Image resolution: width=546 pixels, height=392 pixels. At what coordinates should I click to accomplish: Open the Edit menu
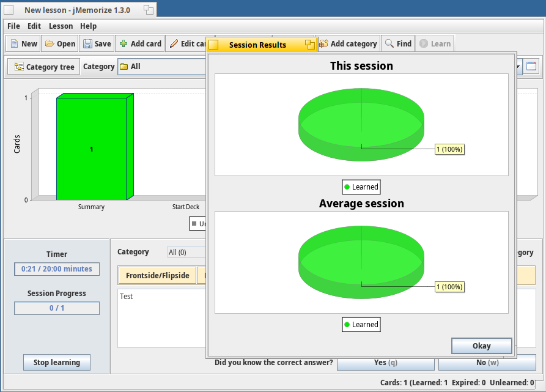pos(34,26)
